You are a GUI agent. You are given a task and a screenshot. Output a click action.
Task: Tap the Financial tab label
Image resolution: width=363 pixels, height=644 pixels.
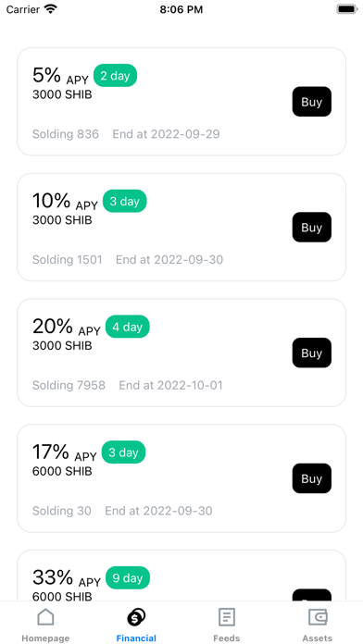click(136, 638)
